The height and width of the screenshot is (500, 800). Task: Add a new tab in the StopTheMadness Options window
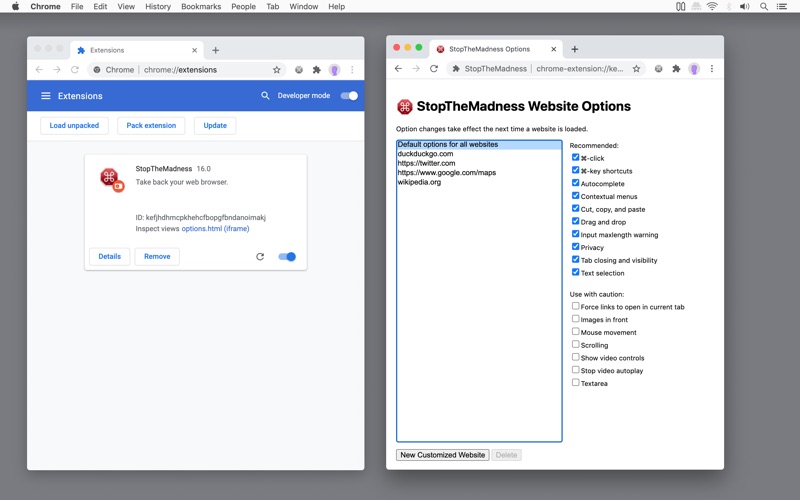click(x=574, y=49)
